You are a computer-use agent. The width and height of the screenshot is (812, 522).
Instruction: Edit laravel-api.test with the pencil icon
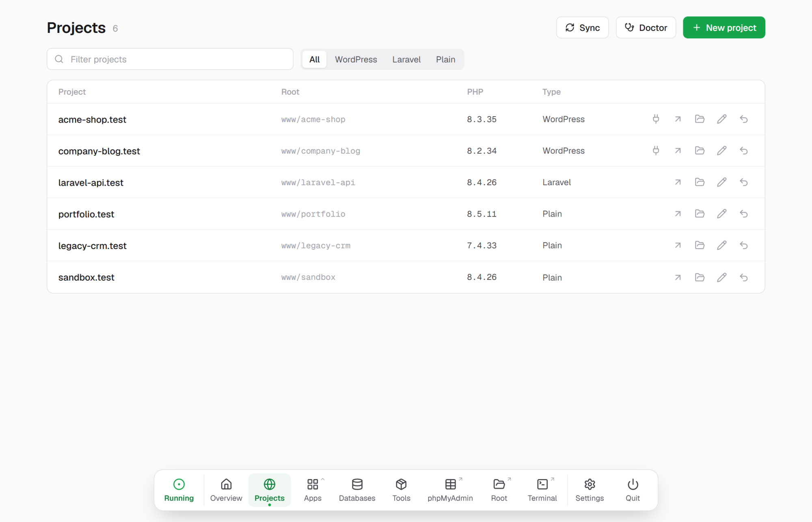click(721, 182)
